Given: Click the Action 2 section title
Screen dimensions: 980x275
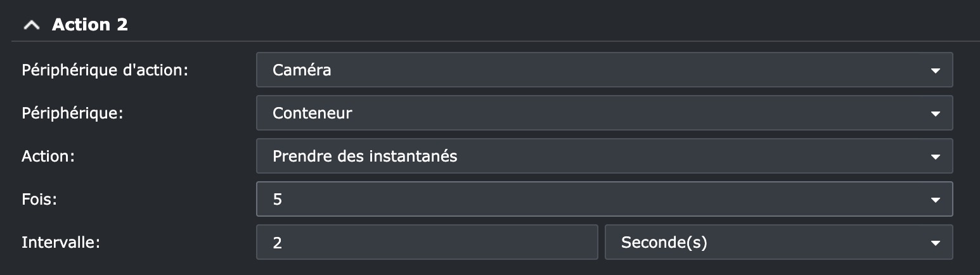Looking at the screenshot, I should click(89, 25).
